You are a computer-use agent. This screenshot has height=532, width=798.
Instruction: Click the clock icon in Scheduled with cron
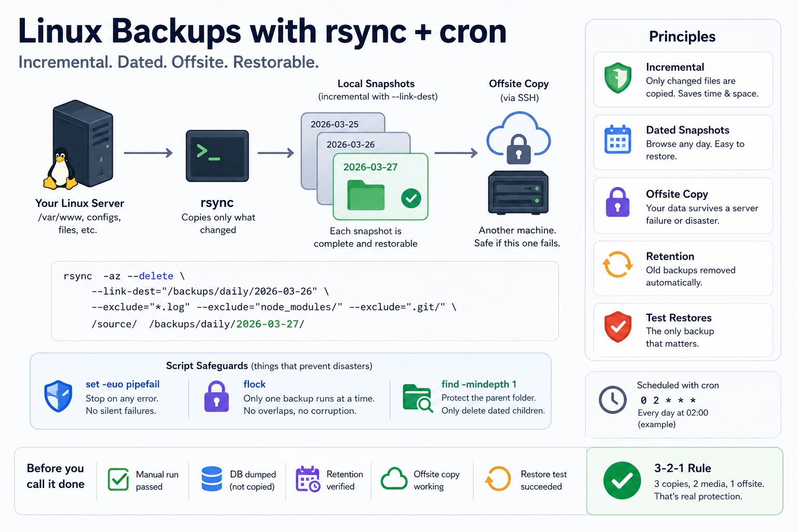[613, 400]
